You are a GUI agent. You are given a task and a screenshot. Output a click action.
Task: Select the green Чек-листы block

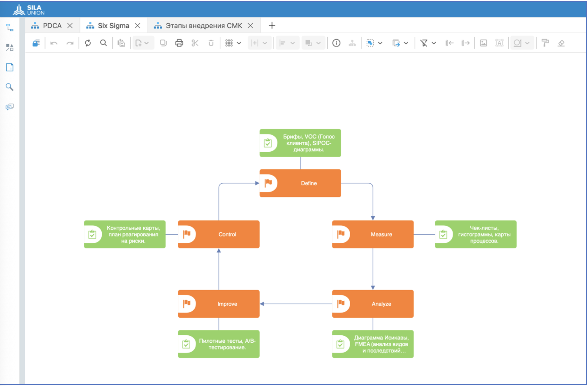[484, 234]
